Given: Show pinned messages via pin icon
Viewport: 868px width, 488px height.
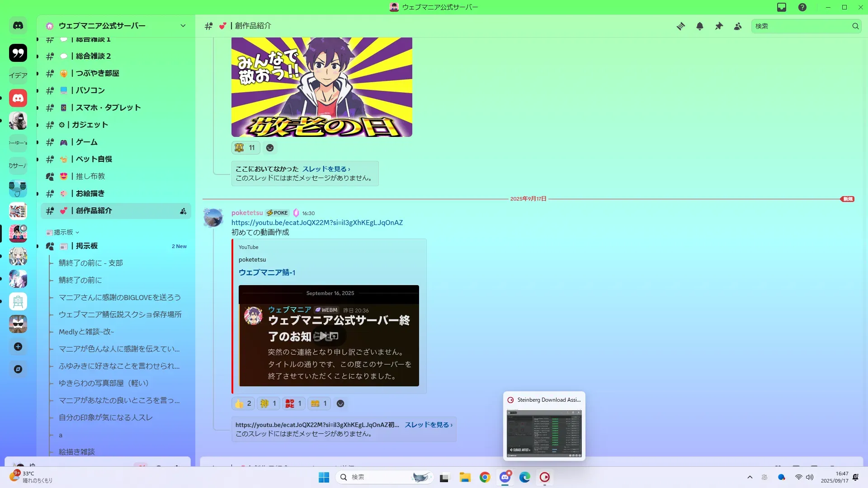Looking at the screenshot, I should coord(718,26).
